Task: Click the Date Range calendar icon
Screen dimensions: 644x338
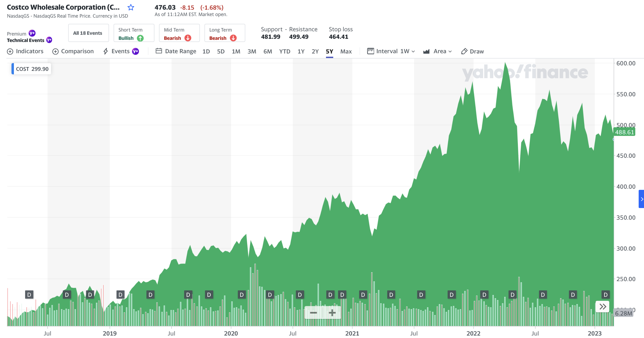Action: point(159,51)
